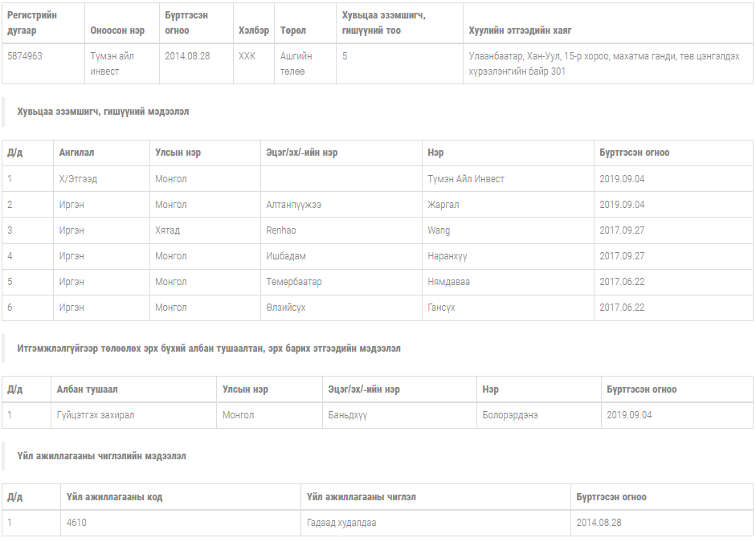Image resolution: width=756 pixels, height=542 pixels.
Task: Click the Ангилал column header
Action: [x=76, y=153]
